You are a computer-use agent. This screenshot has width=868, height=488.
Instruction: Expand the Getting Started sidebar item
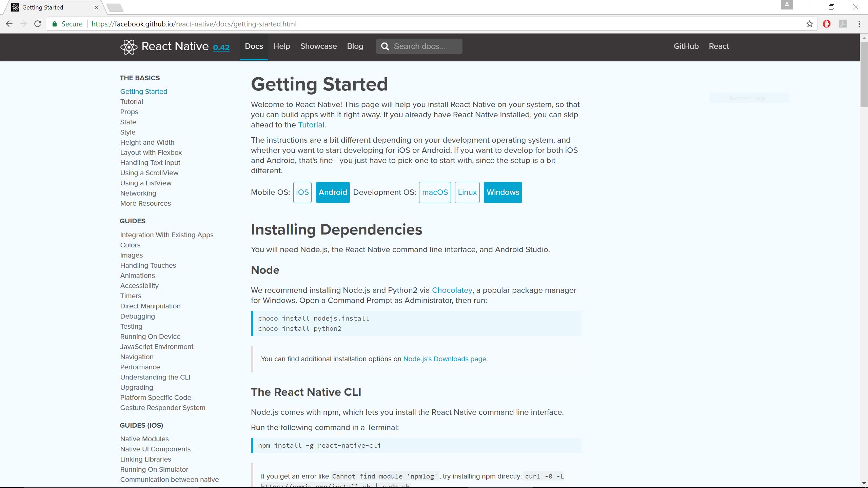point(144,91)
